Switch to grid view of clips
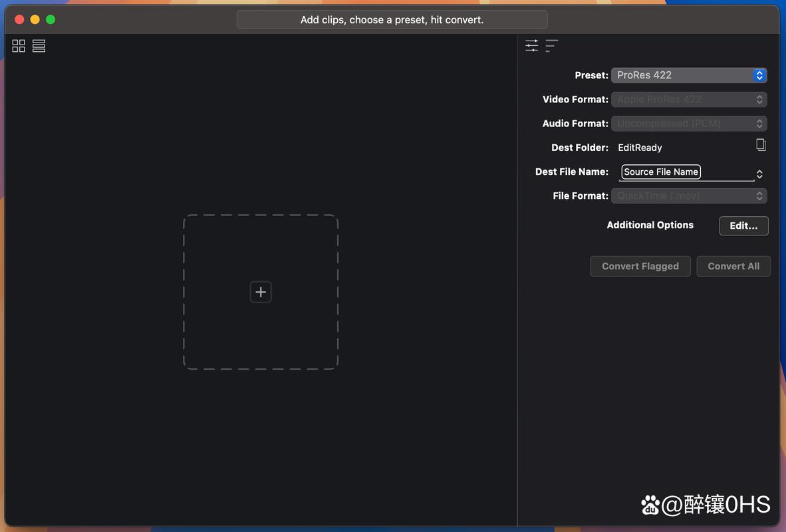This screenshot has height=532, width=786. tap(19, 46)
